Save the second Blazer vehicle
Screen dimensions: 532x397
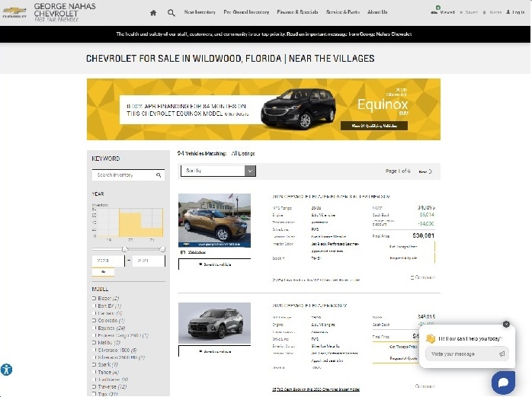[x=214, y=351]
